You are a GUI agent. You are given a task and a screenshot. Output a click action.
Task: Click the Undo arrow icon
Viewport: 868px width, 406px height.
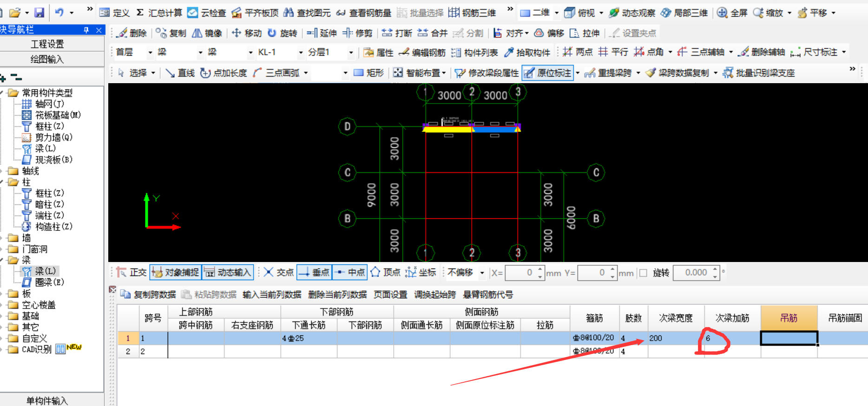(x=59, y=13)
